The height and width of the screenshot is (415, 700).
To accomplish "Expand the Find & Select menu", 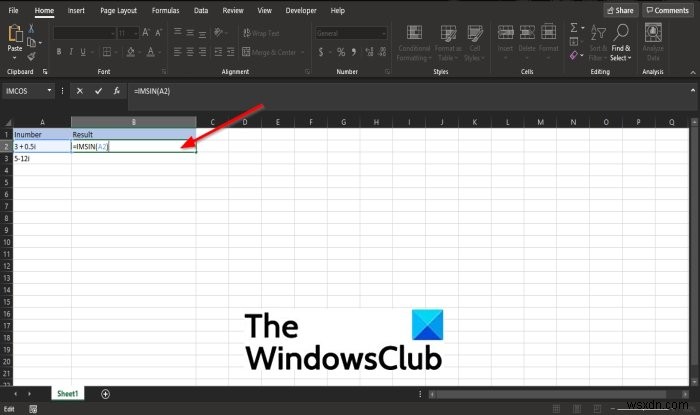I will (621, 43).
